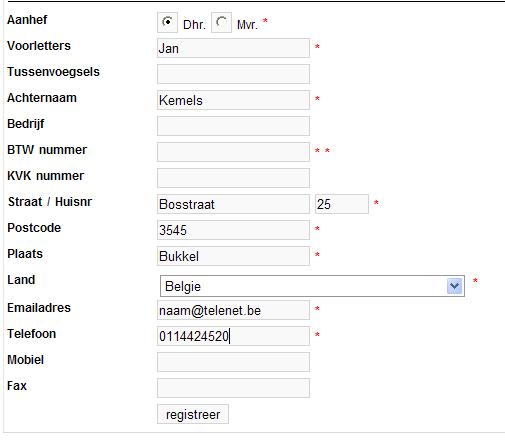Focus the empty Bedrijf field
This screenshot has width=505, height=440.
pyautogui.click(x=233, y=126)
